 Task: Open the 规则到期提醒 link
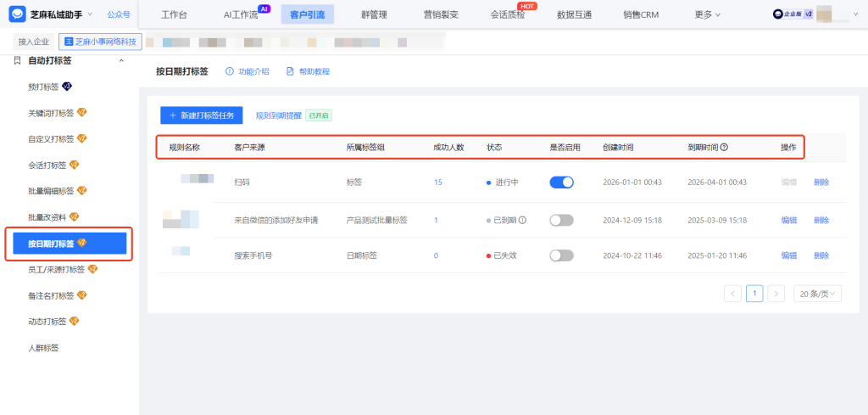tap(278, 115)
